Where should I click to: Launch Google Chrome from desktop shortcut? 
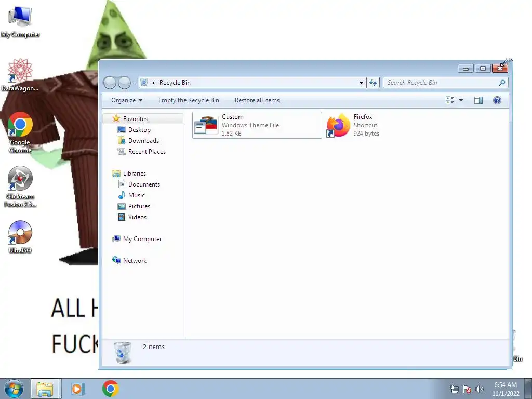(x=20, y=132)
